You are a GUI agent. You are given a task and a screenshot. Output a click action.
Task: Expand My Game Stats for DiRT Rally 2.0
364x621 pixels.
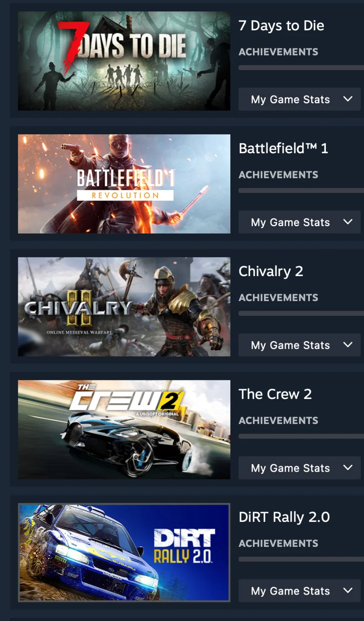300,591
